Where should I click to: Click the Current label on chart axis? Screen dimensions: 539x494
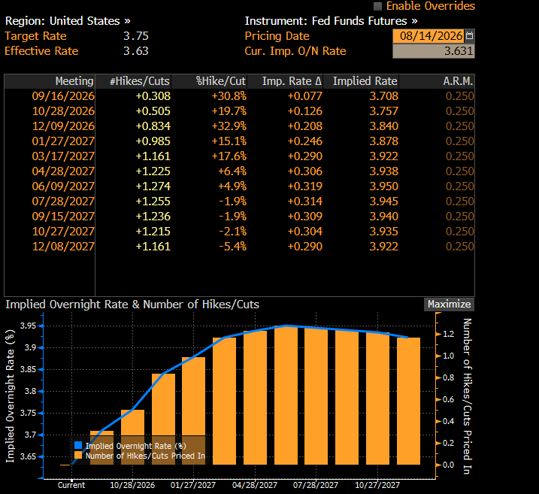point(71,485)
